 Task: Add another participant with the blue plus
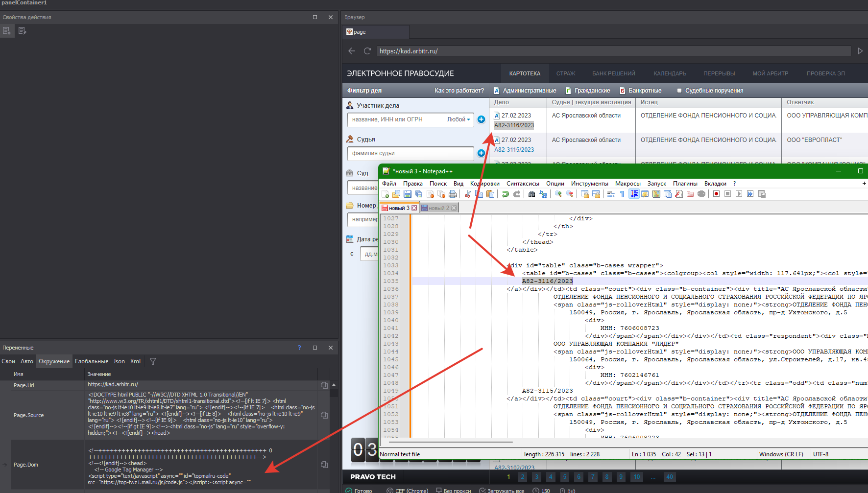(x=481, y=119)
